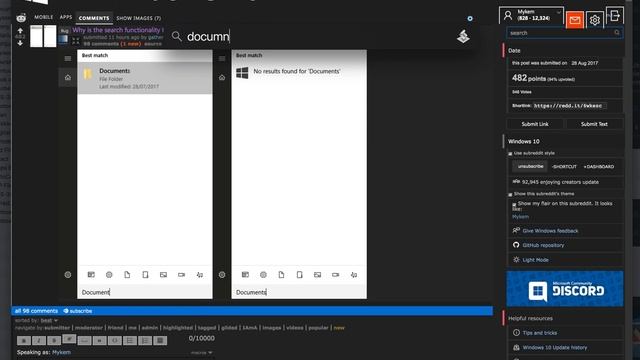Click home icon beside the Documents folder panel
The image size is (640, 360).
68,77
